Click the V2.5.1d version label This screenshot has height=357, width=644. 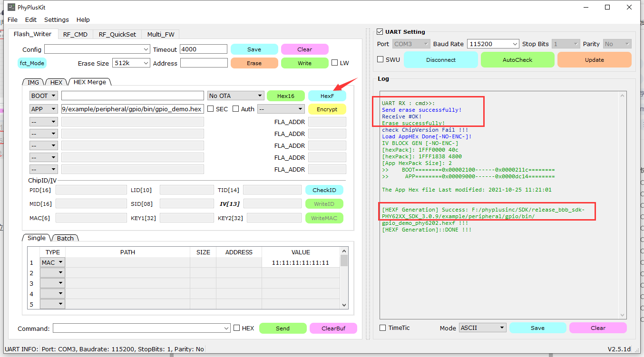point(619,349)
